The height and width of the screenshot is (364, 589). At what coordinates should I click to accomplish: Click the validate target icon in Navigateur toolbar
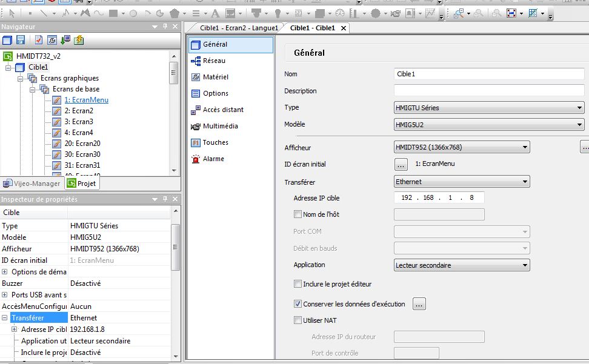[38, 40]
